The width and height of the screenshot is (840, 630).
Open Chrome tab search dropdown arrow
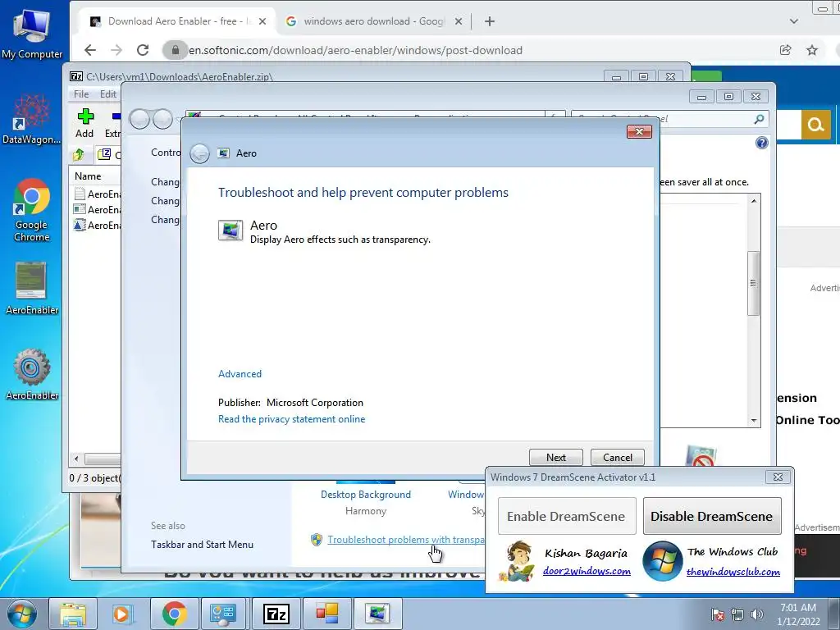[x=794, y=21]
